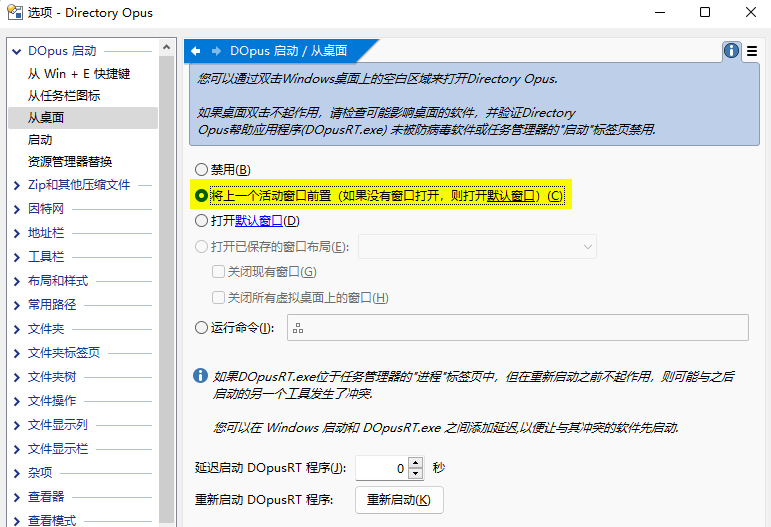Click the forward arrow in header
771x527 pixels.
(x=216, y=51)
